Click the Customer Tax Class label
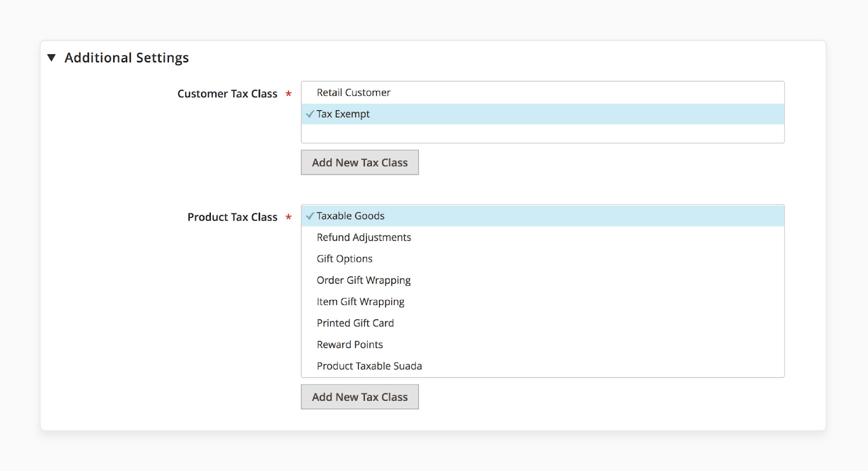The height and width of the screenshot is (471, 868). pyautogui.click(x=227, y=94)
